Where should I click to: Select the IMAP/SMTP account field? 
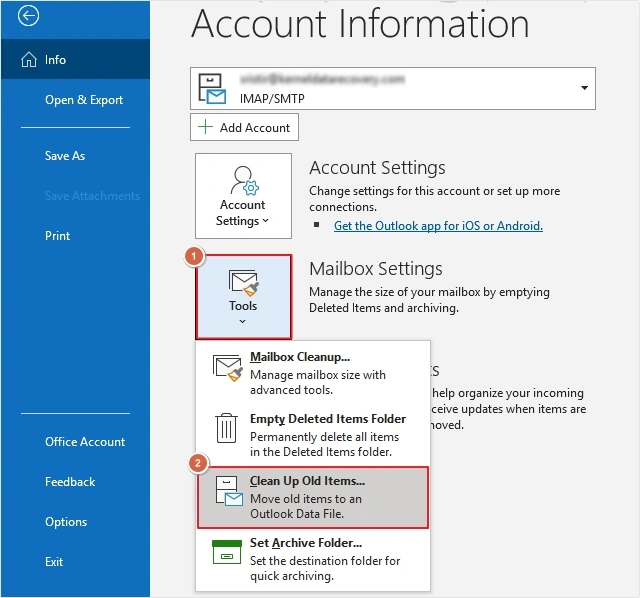click(393, 89)
